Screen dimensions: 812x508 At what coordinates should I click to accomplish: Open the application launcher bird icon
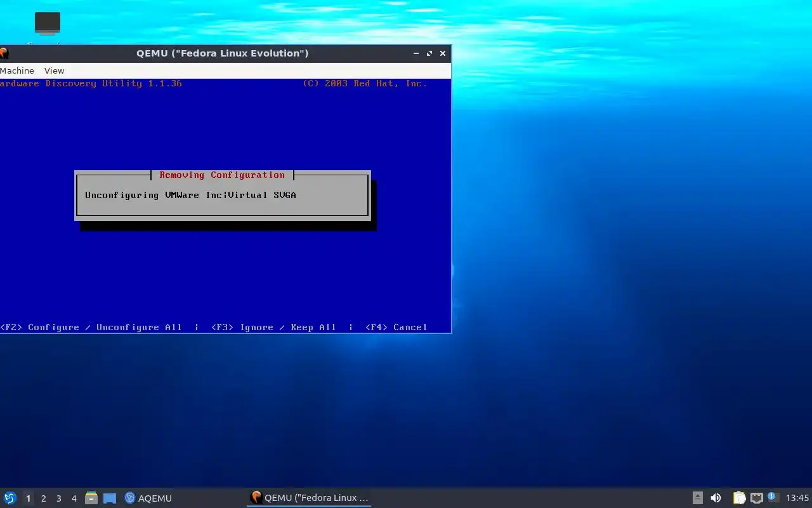click(x=10, y=498)
